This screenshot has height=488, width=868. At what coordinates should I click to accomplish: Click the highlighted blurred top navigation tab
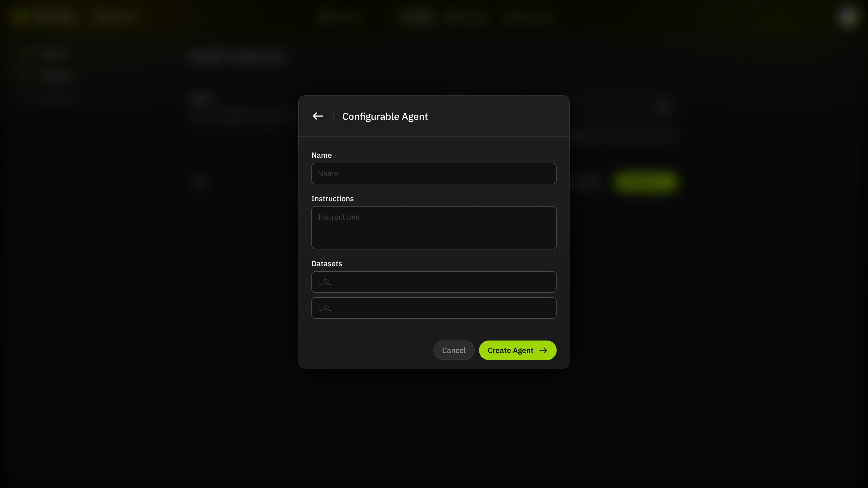point(417,17)
